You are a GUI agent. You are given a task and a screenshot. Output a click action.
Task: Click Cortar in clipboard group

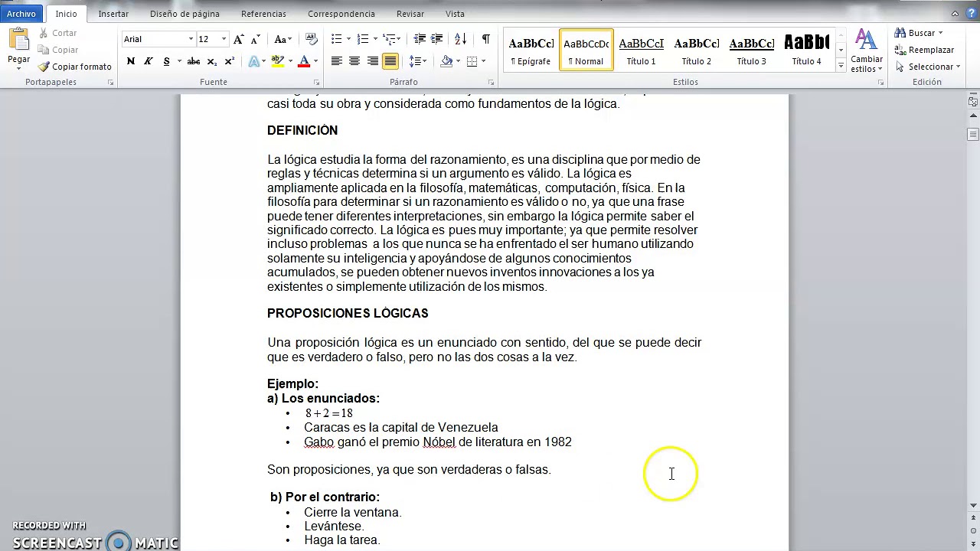click(x=57, y=33)
